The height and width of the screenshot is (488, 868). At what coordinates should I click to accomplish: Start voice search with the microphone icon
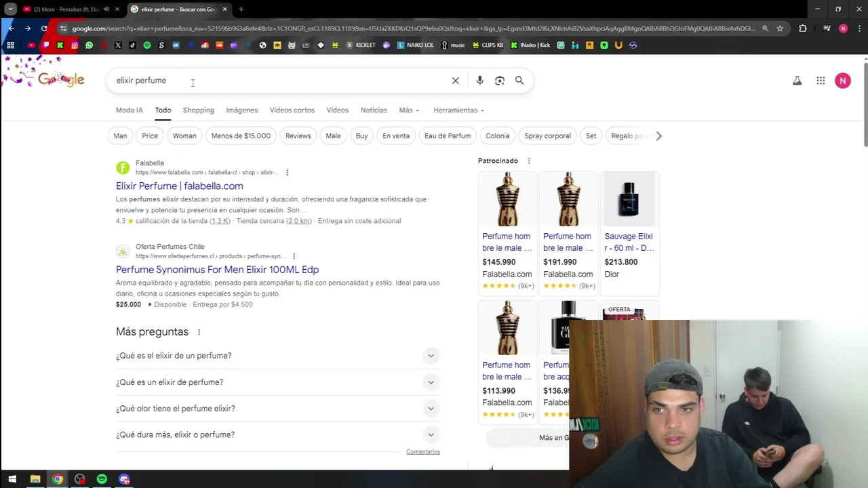point(479,81)
